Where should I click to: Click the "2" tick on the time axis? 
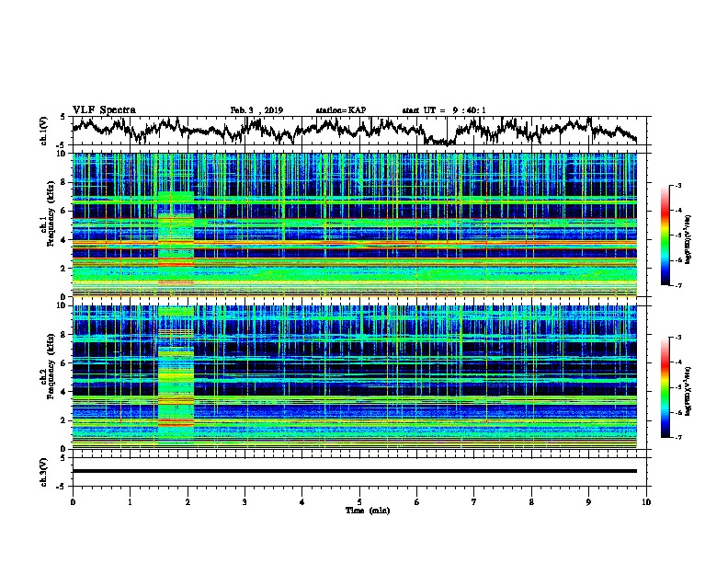click(x=188, y=501)
